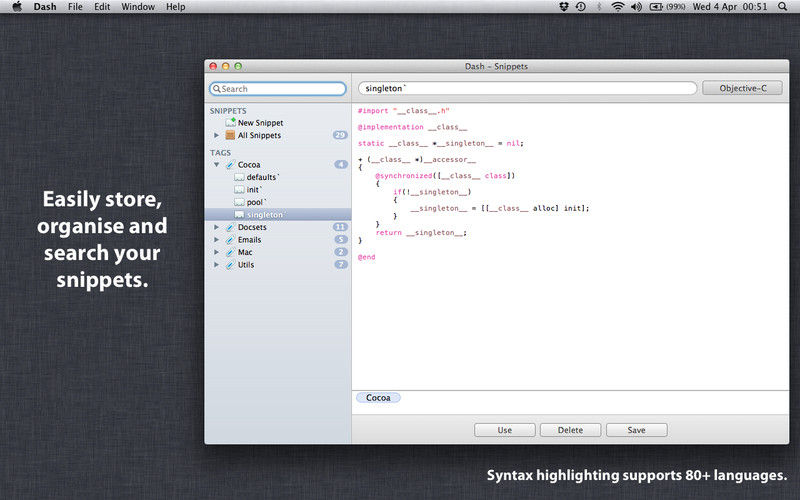Click the Dropbox menu bar icon
Viewport: 800px width, 500px height.
(564, 7)
